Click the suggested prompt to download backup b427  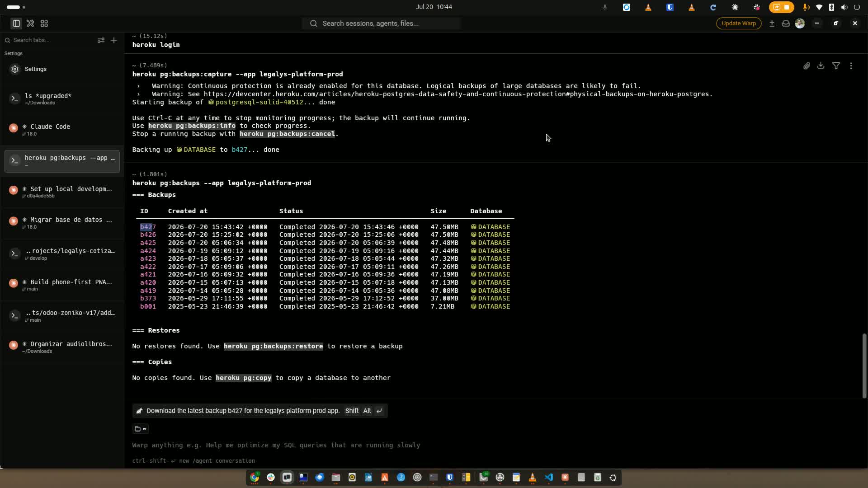(260, 411)
